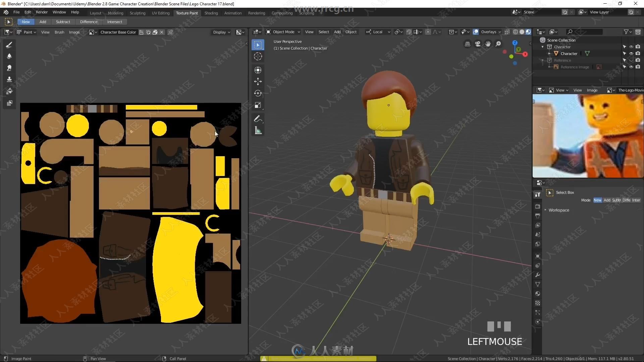Open the Display dropdown in image editor
Image resolution: width=644 pixels, height=362 pixels.
(222, 32)
